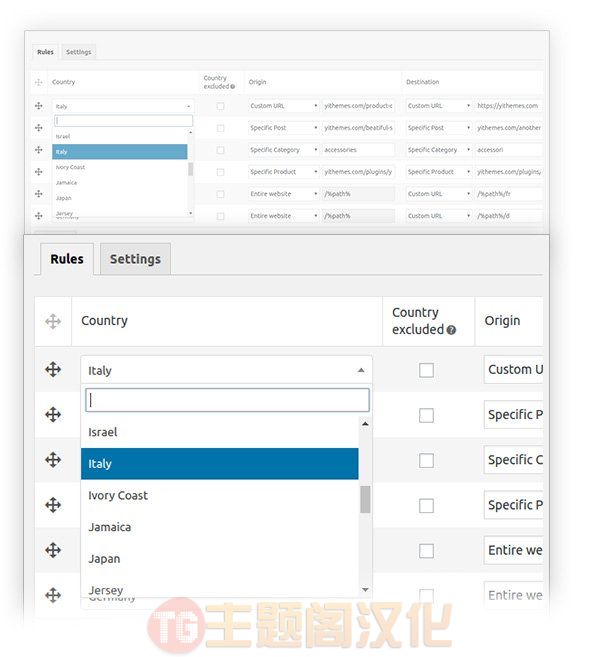Click move handle of small Specific Category row

pos(39,150)
